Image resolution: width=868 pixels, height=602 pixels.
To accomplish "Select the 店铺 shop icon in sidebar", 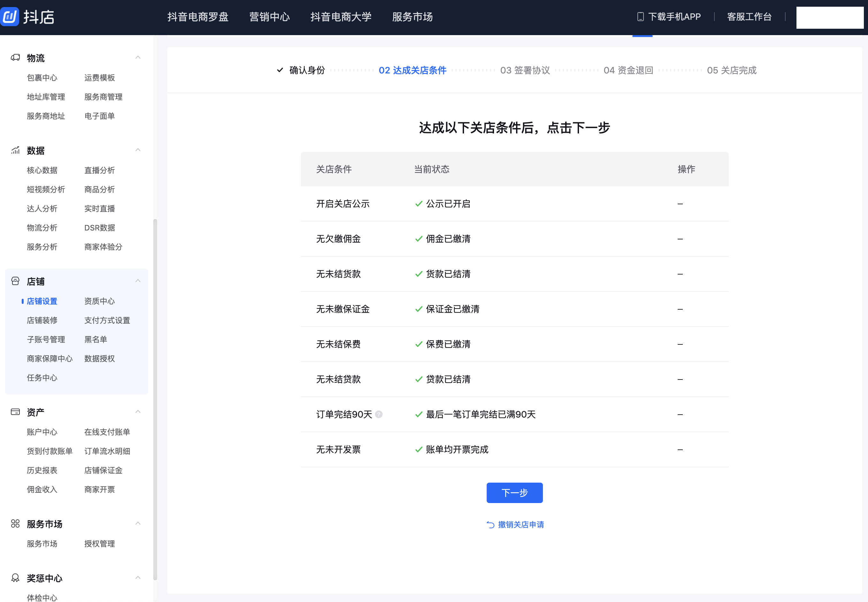I will [15, 281].
